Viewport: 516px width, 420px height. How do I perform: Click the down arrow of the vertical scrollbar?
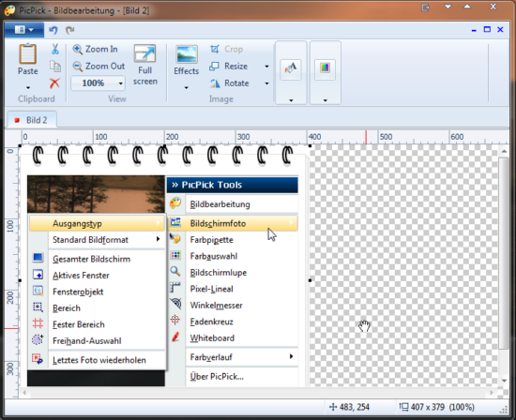[504, 381]
